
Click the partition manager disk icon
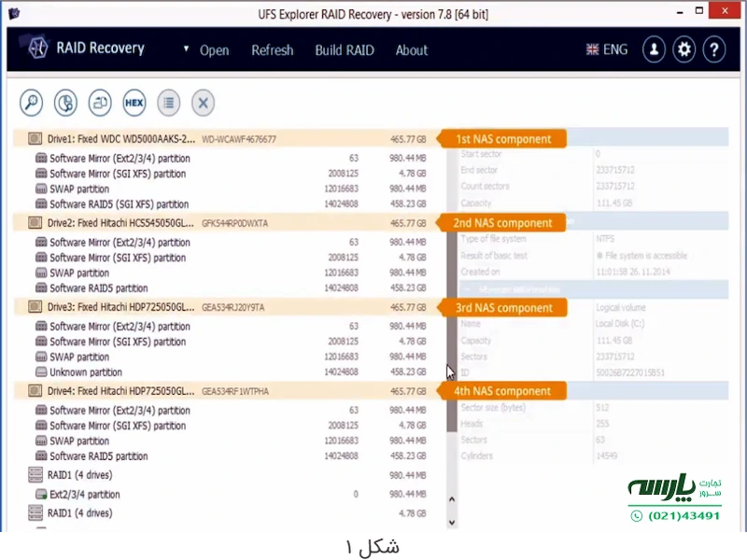click(x=65, y=103)
